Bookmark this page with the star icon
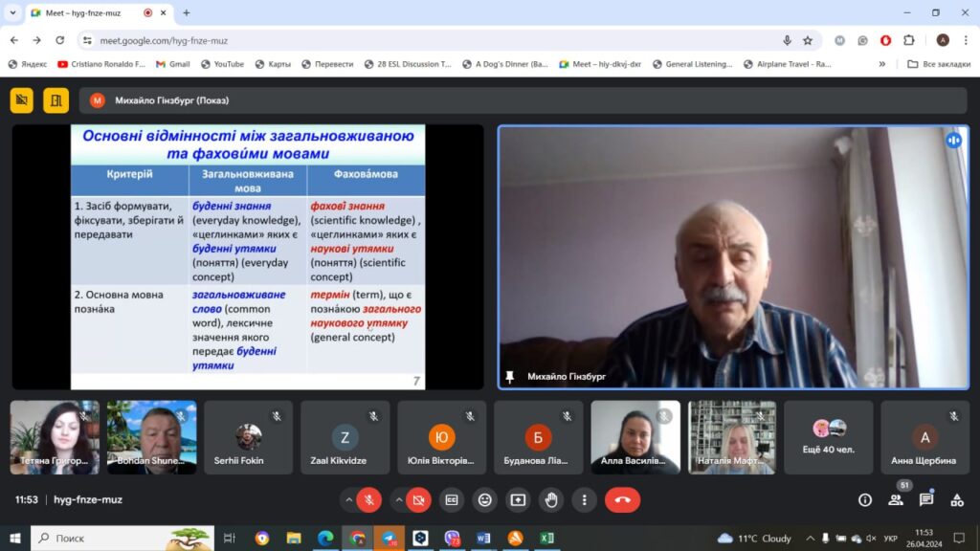Viewport: 980px width, 551px height. (x=808, y=40)
